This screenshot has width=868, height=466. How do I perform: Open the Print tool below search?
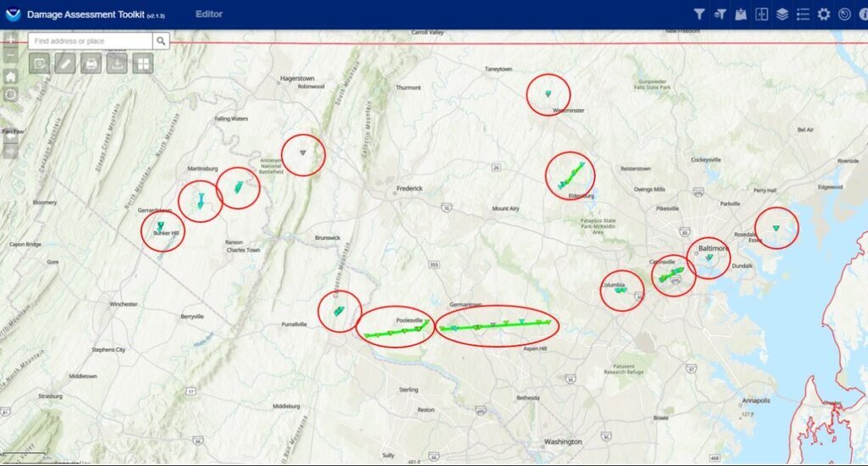point(91,64)
